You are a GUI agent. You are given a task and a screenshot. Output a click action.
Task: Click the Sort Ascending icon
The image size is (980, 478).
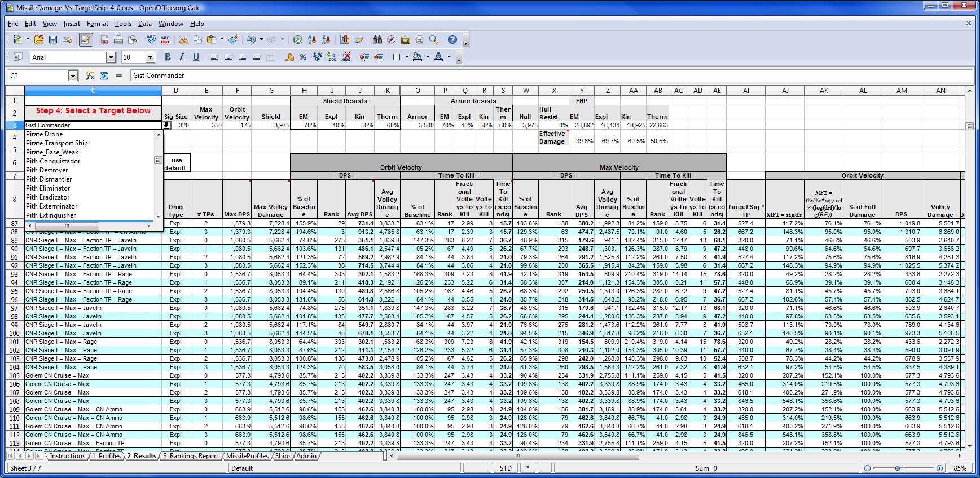coord(312,39)
